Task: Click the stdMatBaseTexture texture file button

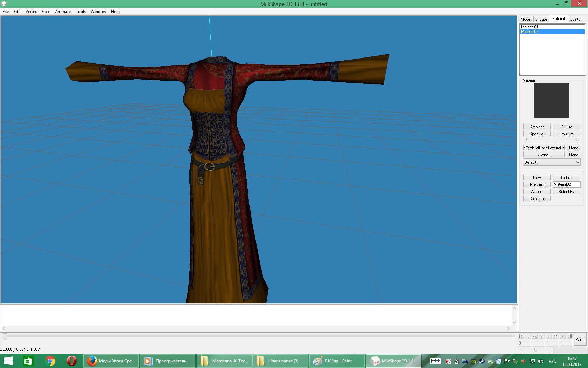Action: click(x=544, y=148)
